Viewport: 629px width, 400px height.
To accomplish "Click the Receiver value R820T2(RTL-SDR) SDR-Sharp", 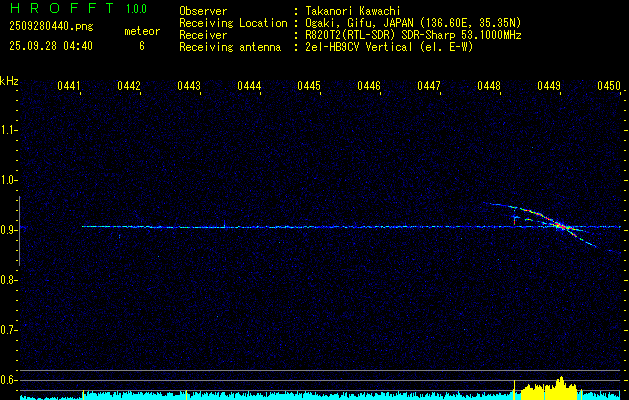I will point(413,35).
